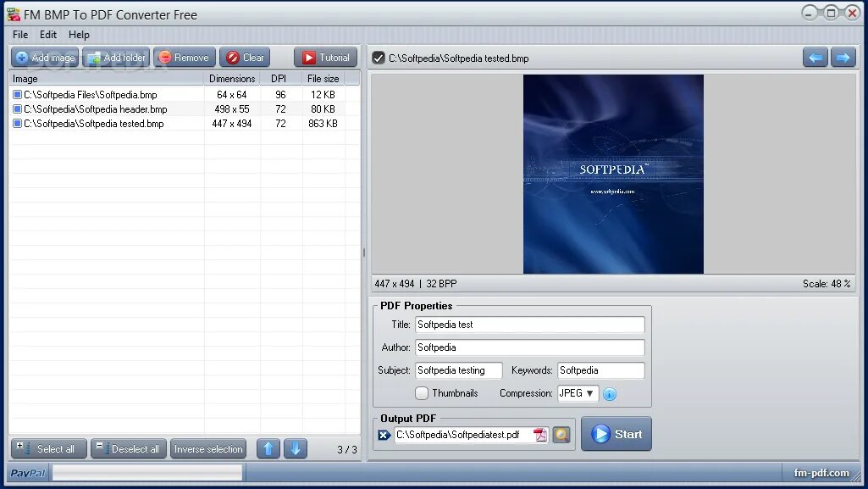868x489 pixels.
Task: Click the 96 DPI cell
Action: tap(280, 95)
